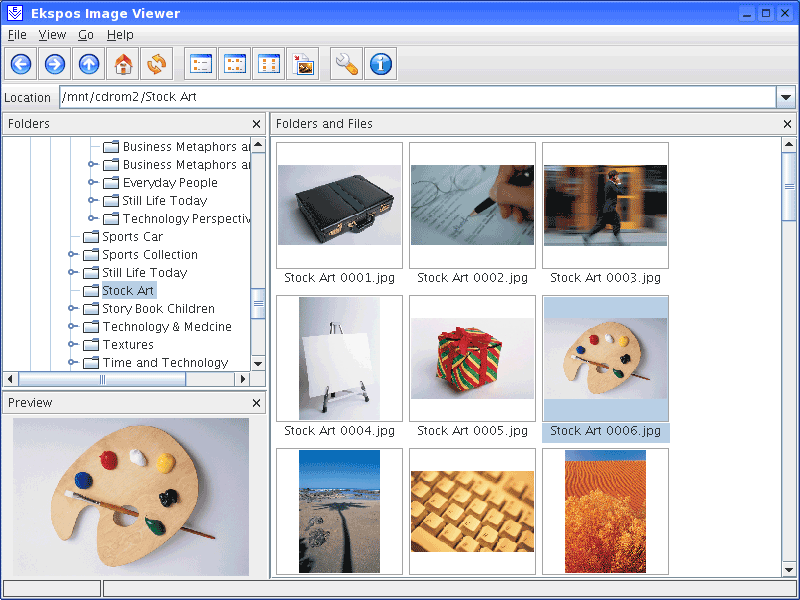Select the Stock Art 0005.jpg gift thumbnail

(472, 359)
